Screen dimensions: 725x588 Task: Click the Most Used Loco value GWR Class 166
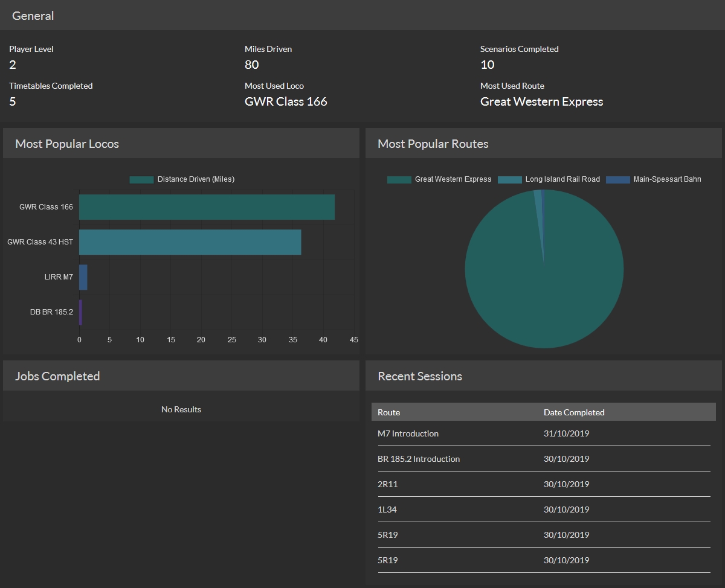pos(286,101)
